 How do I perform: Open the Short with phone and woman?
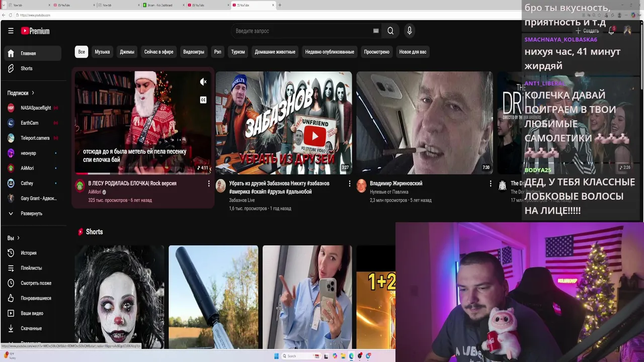pos(307,297)
